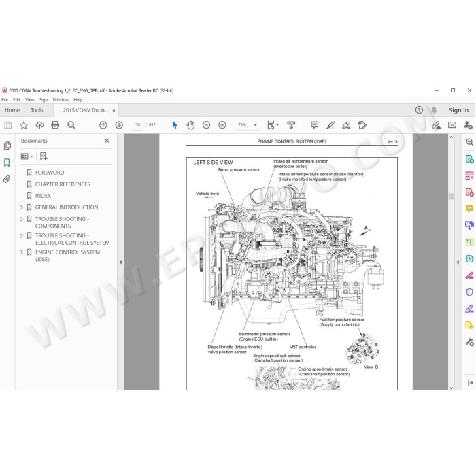Click the Stamp tool icon
The image size is (476, 476).
(362, 125)
